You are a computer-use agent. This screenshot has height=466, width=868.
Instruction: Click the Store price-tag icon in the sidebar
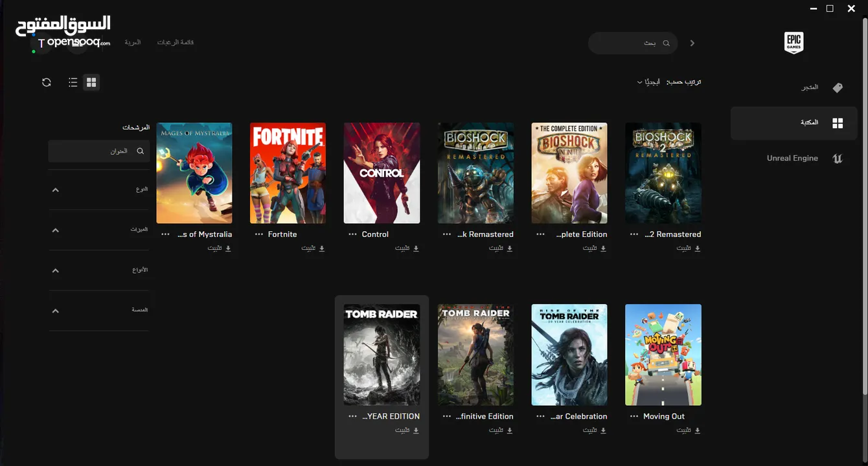[838, 87]
